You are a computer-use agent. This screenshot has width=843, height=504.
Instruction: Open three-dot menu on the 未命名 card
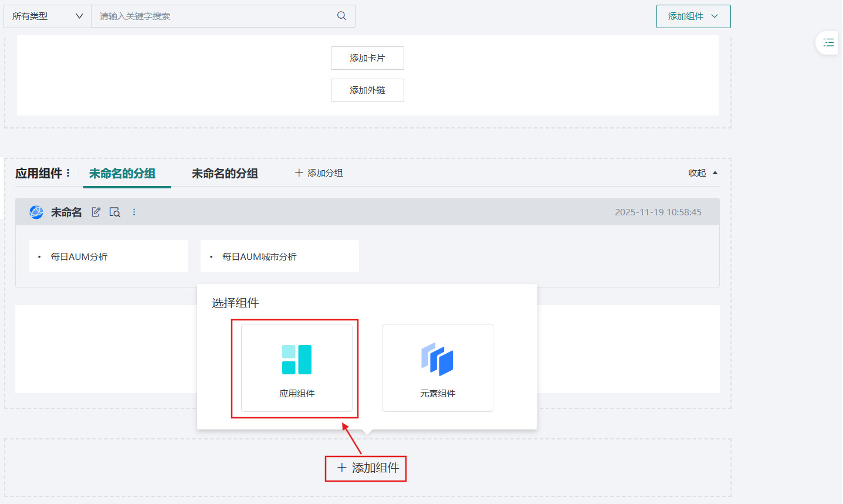click(x=134, y=212)
